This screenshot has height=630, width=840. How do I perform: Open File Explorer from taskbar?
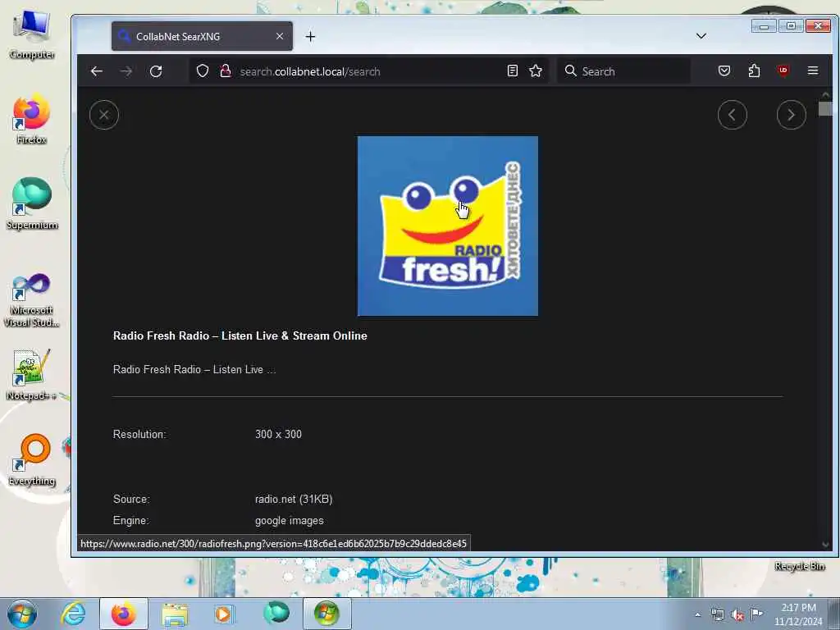[175, 614]
